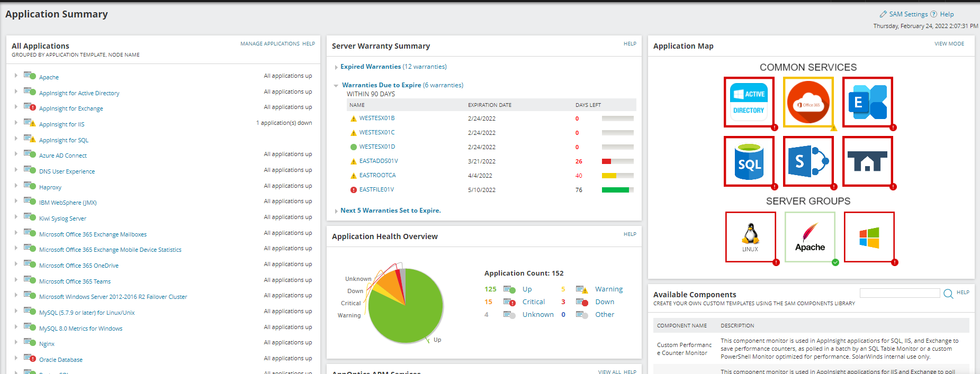This screenshot has height=374, width=980.
Task: Expand Next 5 Warranties Set to Expire
Action: click(x=336, y=211)
